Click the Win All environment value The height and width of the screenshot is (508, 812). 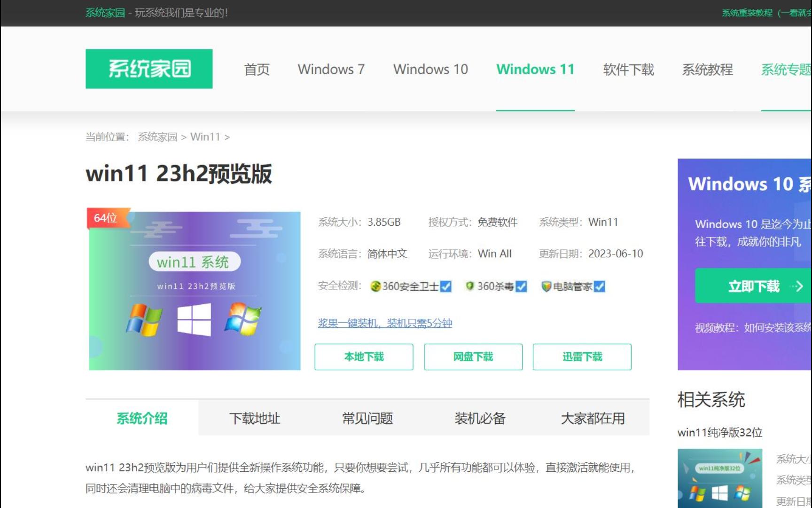[495, 254]
